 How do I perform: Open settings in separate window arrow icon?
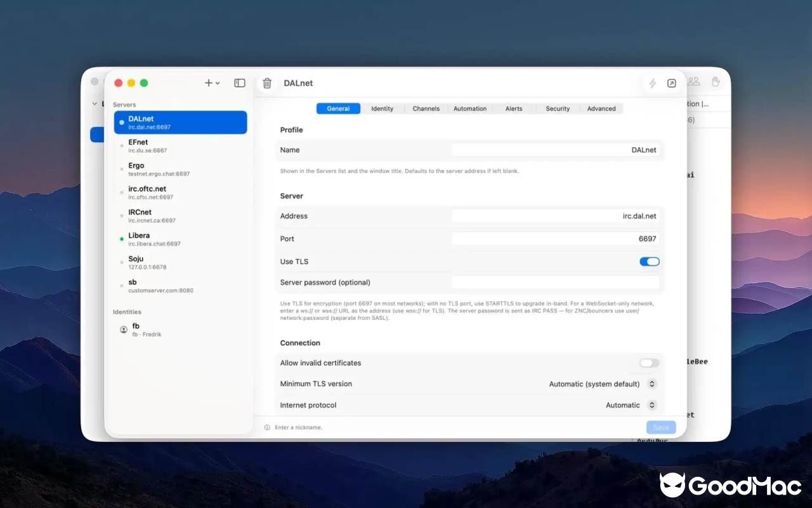click(x=671, y=83)
